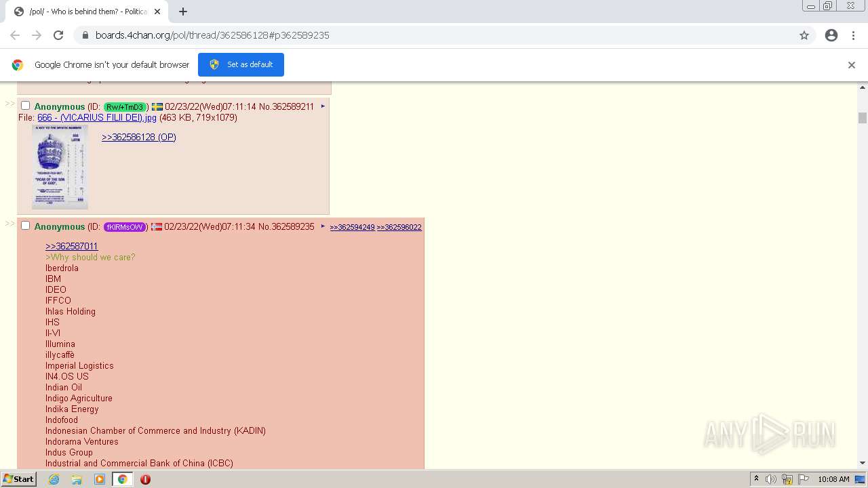Screen dimensions: 868x488
Task: Open Windows Media Player from the taskbar
Action: click(100, 479)
